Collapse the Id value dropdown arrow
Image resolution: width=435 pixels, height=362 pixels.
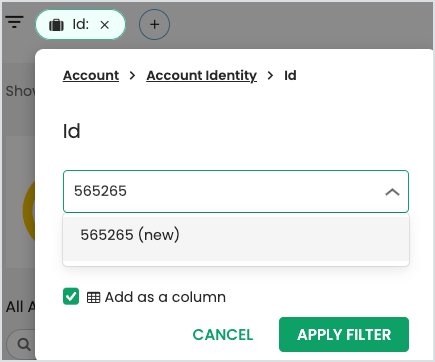tap(392, 192)
